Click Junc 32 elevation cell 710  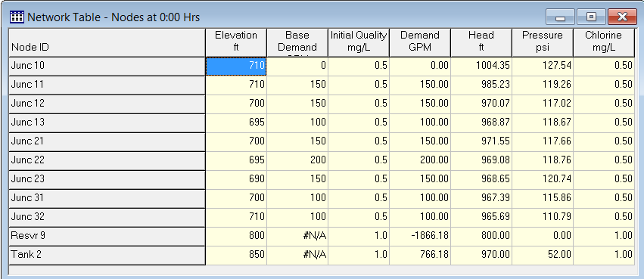coord(236,218)
